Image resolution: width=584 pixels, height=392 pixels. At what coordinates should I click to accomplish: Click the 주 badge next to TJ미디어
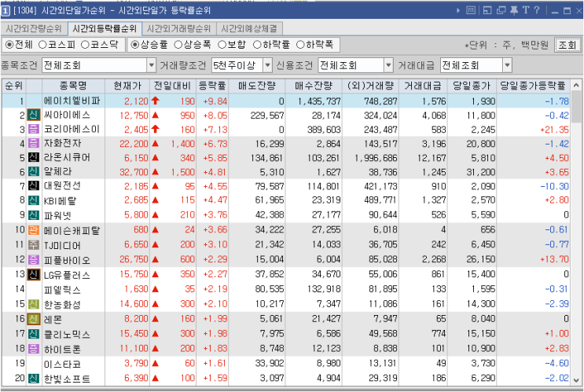[x=34, y=244]
